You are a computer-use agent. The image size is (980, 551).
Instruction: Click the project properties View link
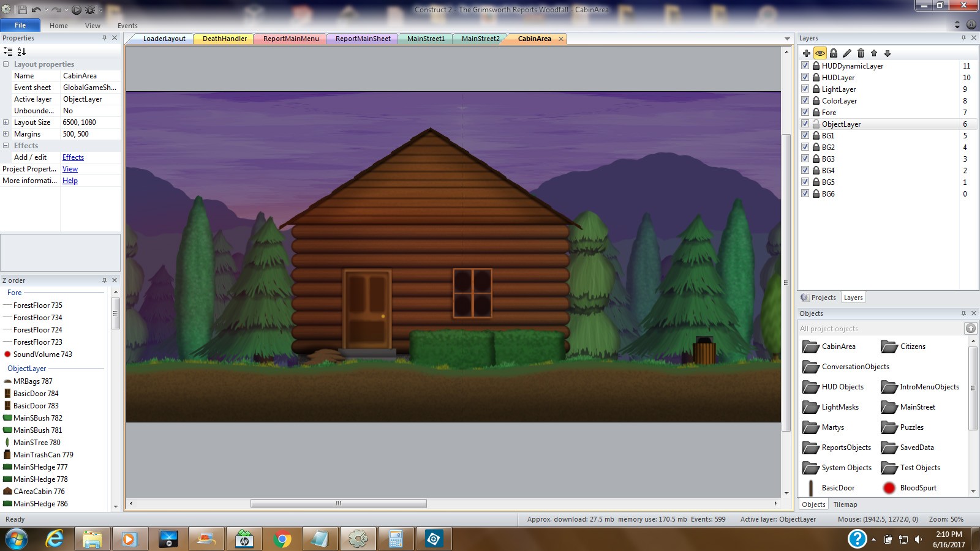(x=70, y=169)
